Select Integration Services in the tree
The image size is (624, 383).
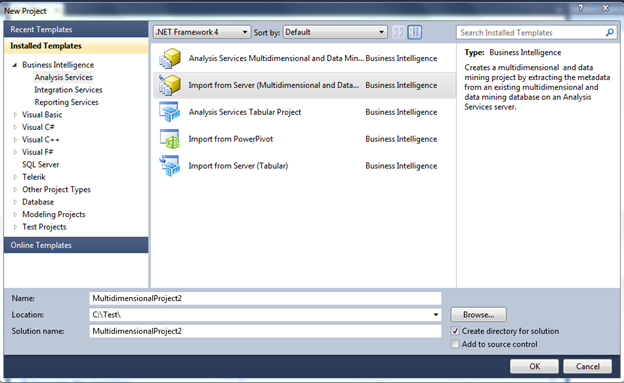click(x=68, y=90)
